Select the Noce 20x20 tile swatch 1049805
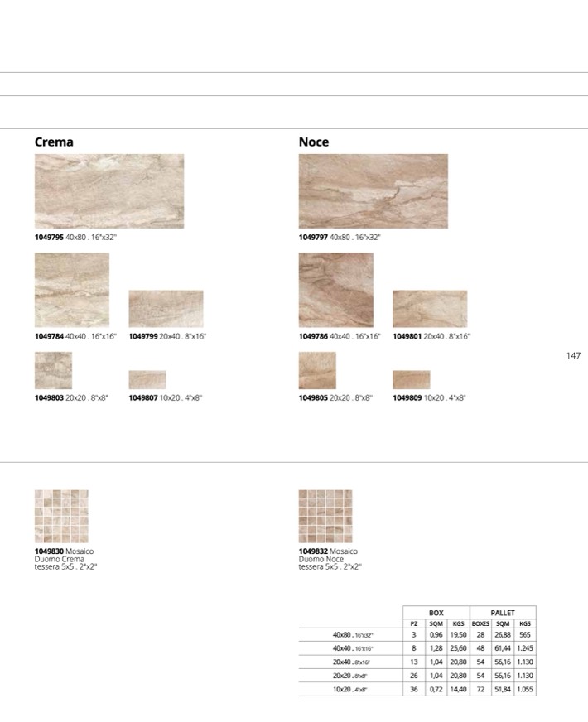This screenshot has height=722, width=588. (x=317, y=371)
